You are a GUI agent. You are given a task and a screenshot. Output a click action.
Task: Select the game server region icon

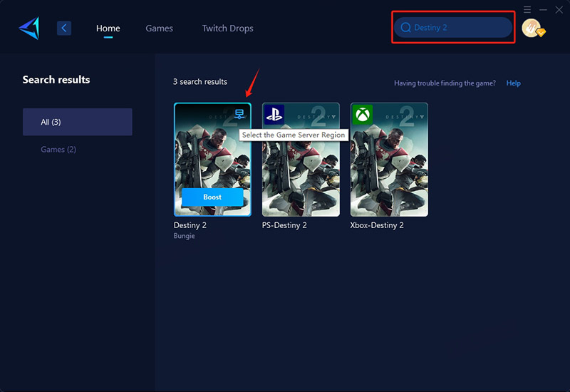tap(239, 114)
